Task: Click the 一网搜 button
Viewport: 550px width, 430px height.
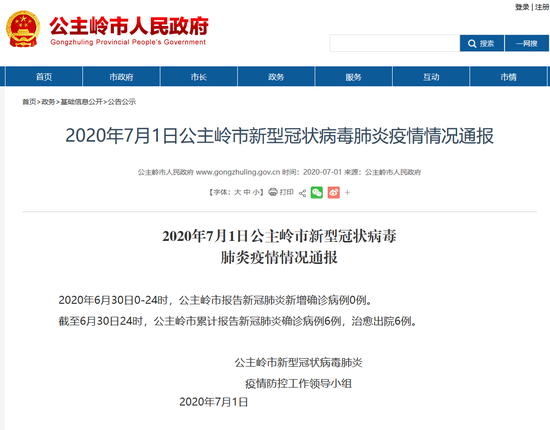Action: pos(527,43)
